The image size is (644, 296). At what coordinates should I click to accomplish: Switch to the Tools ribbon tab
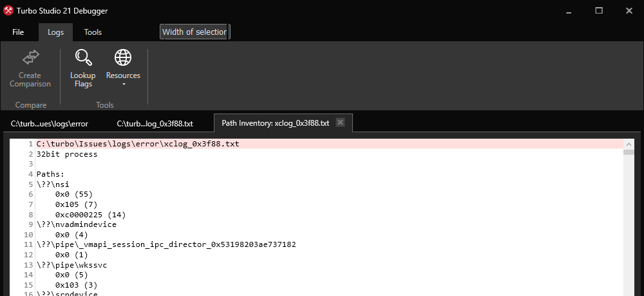click(93, 32)
